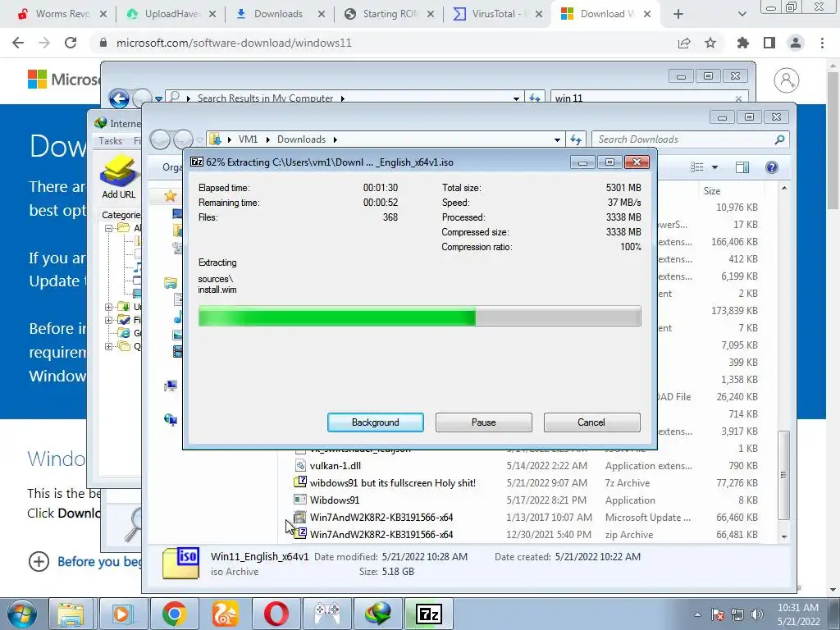
Task: Open Google Chrome from taskbar
Action: pos(174,614)
